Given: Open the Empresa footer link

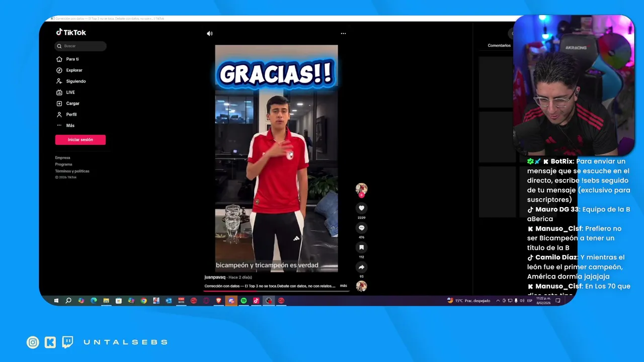Looking at the screenshot, I should [x=63, y=158].
